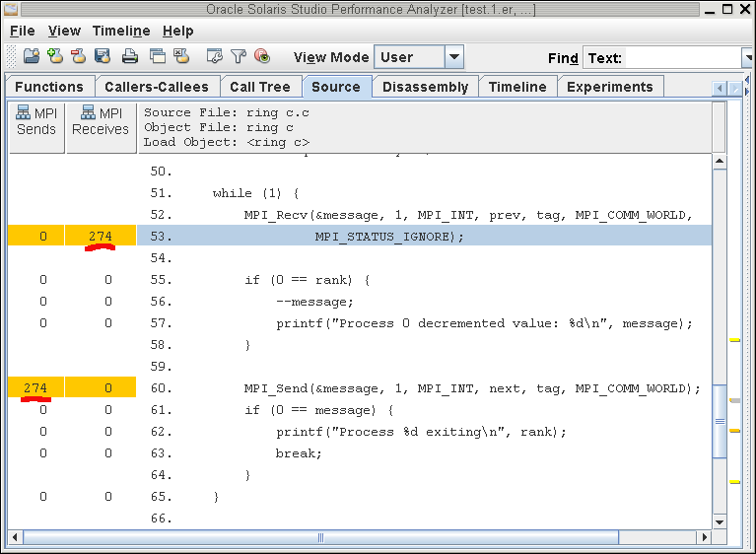This screenshot has width=756, height=554.
Task: Select line 53 MPI_STATUS_IGNORE source row
Action: [x=424, y=236]
